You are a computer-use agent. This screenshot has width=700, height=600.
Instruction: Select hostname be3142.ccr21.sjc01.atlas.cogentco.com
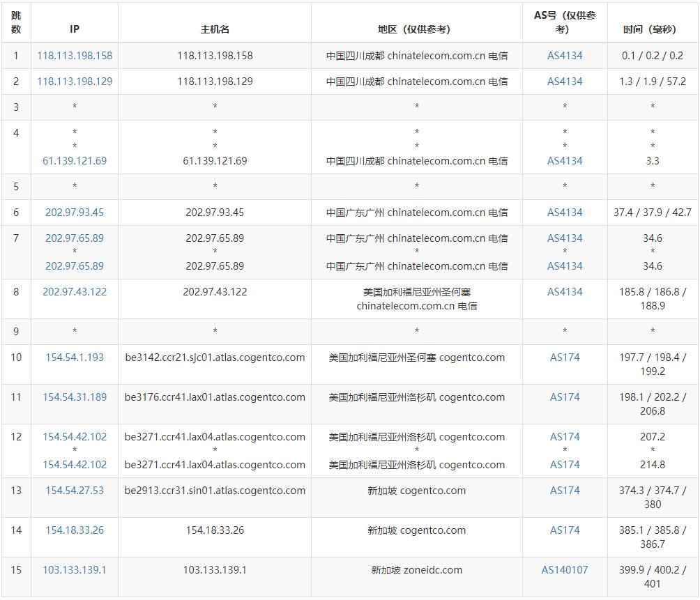click(x=215, y=357)
